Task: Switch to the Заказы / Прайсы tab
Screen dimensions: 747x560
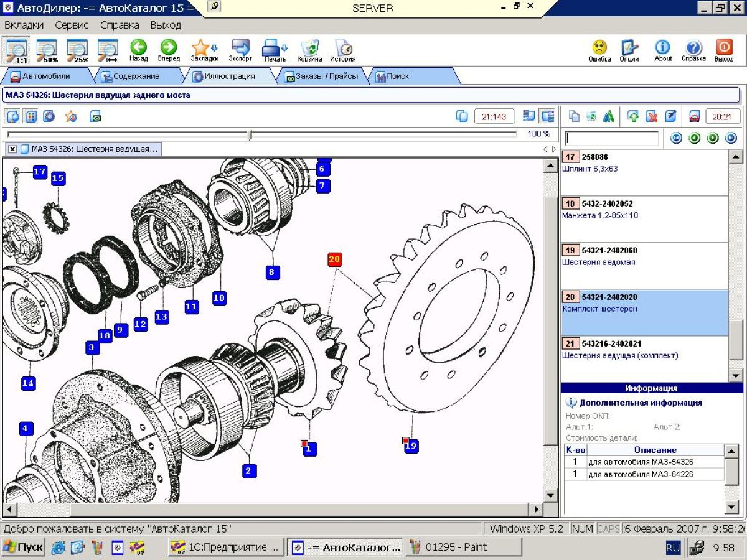Action: click(x=321, y=77)
